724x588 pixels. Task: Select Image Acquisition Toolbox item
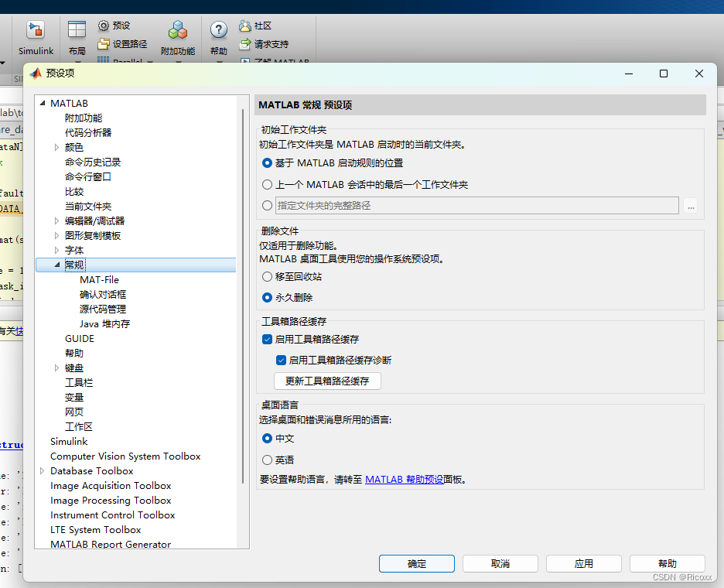coord(111,486)
